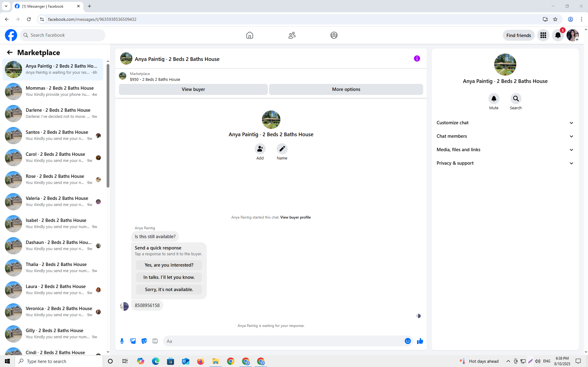
Task: Bookmark this page with the star icon
Action: (555, 19)
